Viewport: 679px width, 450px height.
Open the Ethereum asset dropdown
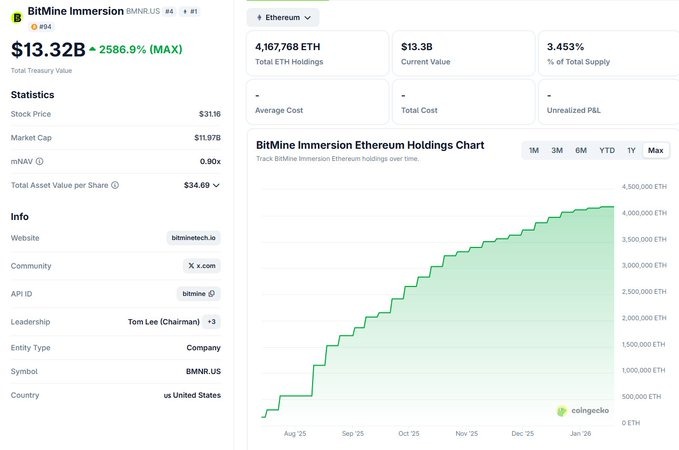point(283,17)
